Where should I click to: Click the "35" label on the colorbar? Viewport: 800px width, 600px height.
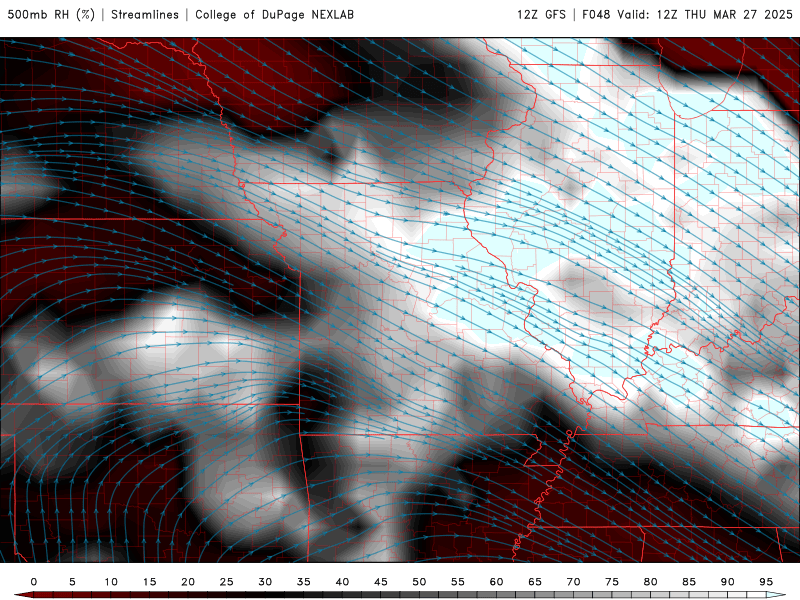[x=304, y=582]
